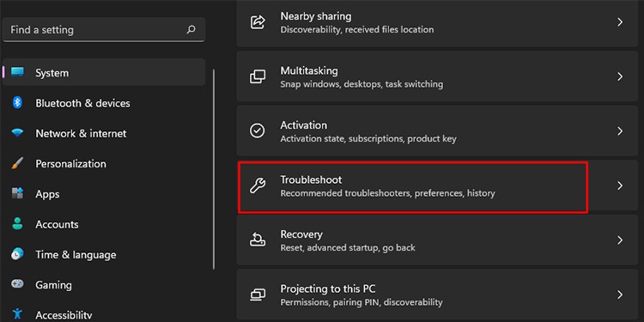This screenshot has height=322, width=644.
Task: Open the Personalization category
Action: pyautogui.click(x=70, y=164)
